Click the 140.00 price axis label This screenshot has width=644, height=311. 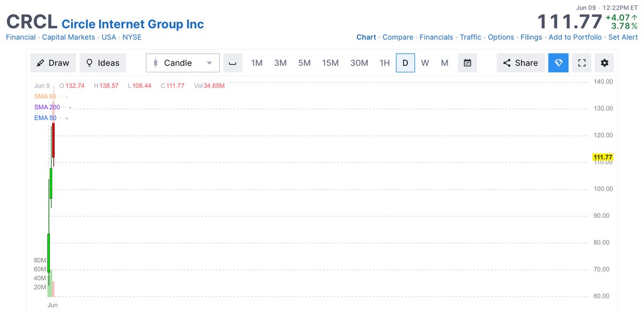click(x=603, y=82)
